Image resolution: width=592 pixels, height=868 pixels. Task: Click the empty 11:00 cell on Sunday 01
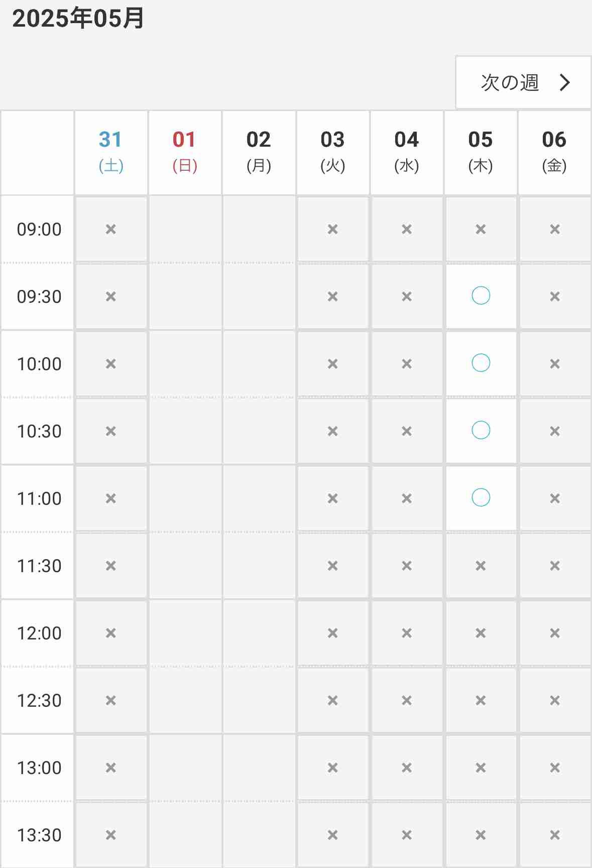pos(185,498)
